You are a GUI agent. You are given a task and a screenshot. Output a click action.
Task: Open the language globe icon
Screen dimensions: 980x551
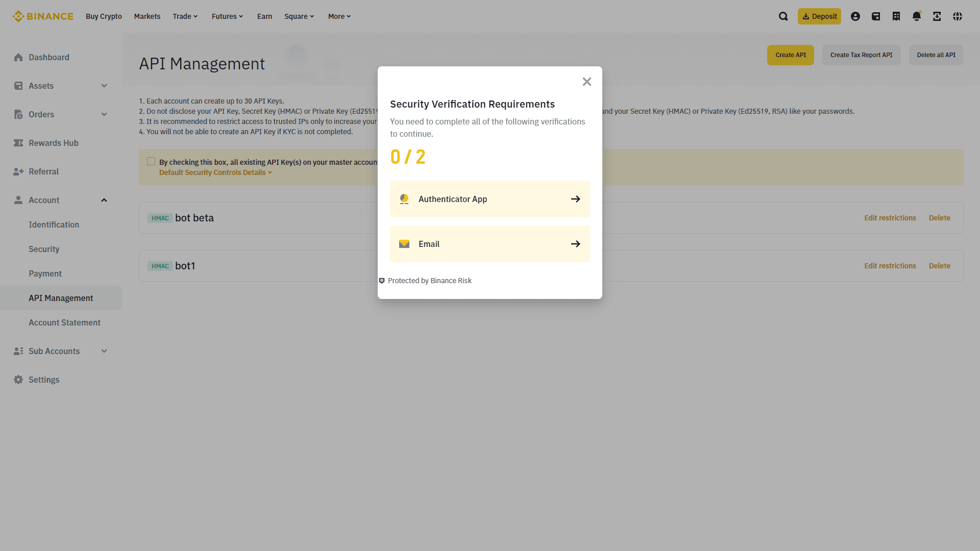958,16
